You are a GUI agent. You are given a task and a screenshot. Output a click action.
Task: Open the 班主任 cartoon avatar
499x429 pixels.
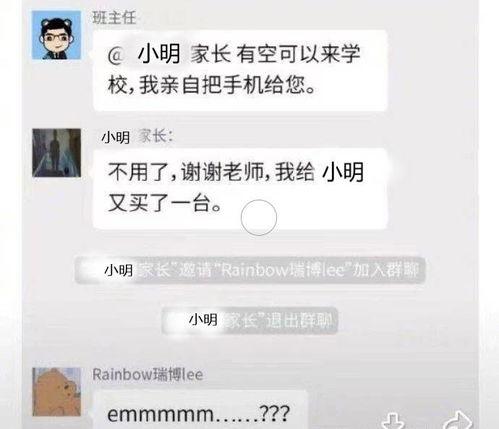56,35
